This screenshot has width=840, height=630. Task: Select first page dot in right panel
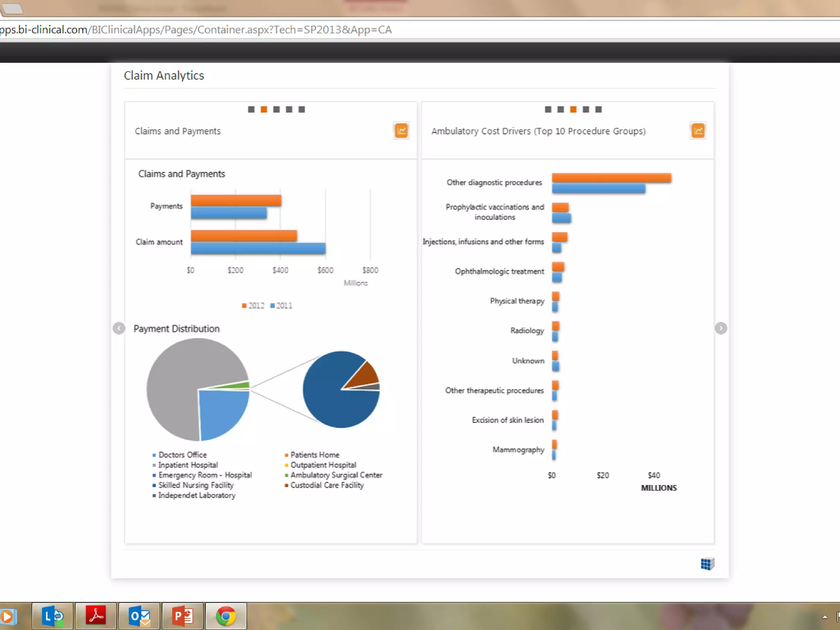548,110
